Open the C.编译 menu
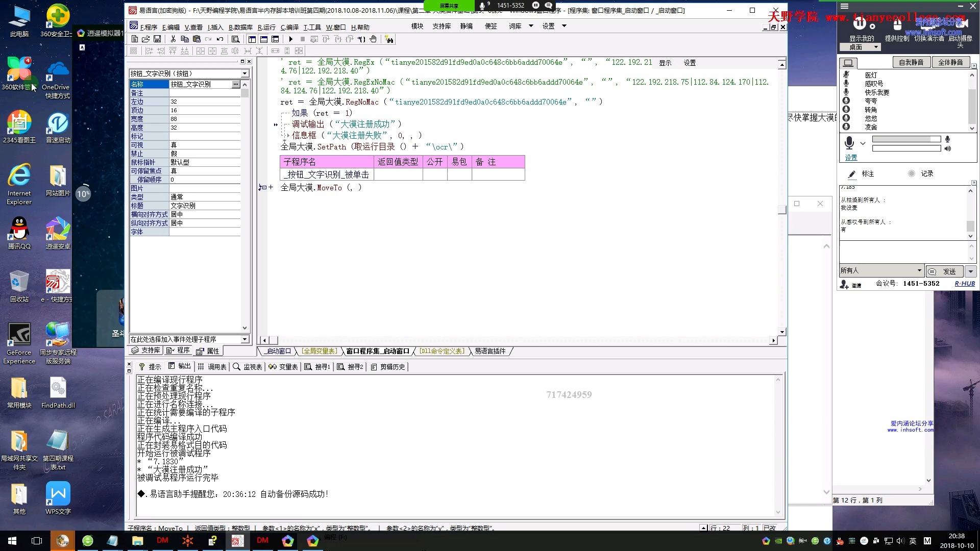 289,27
